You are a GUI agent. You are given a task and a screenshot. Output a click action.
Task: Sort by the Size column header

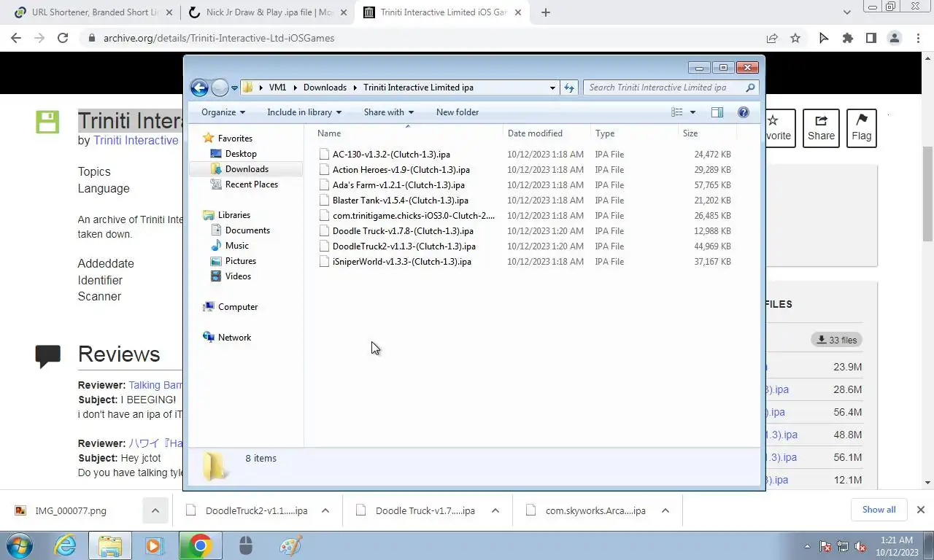pyautogui.click(x=707, y=133)
